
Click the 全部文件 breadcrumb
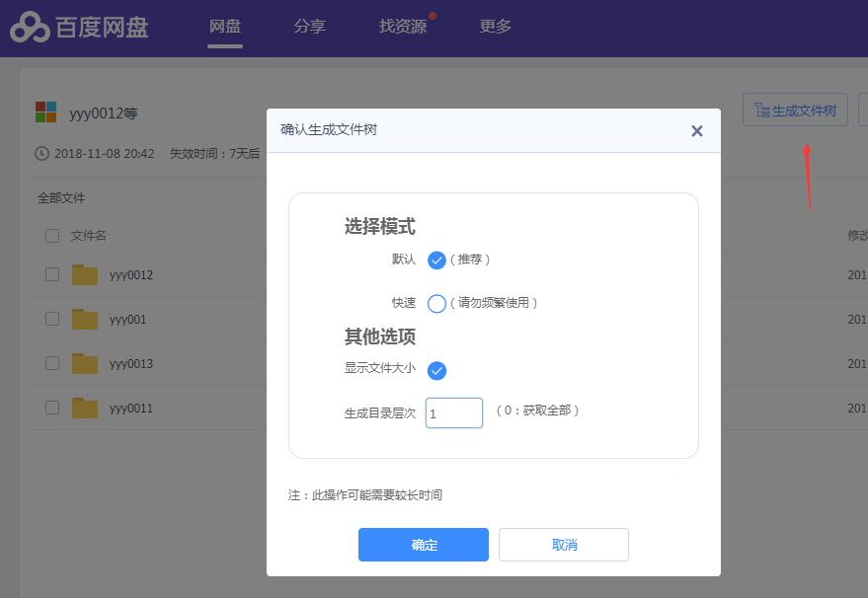click(61, 198)
